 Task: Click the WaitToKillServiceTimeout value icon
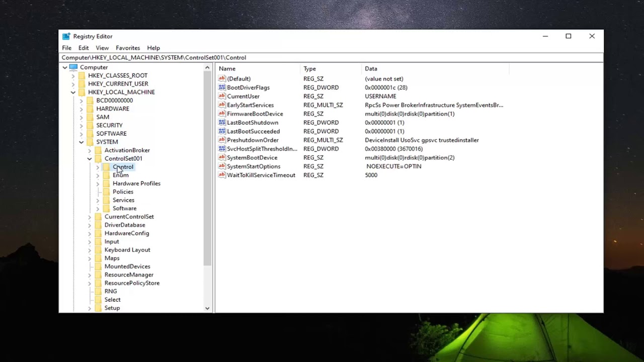pos(222,175)
